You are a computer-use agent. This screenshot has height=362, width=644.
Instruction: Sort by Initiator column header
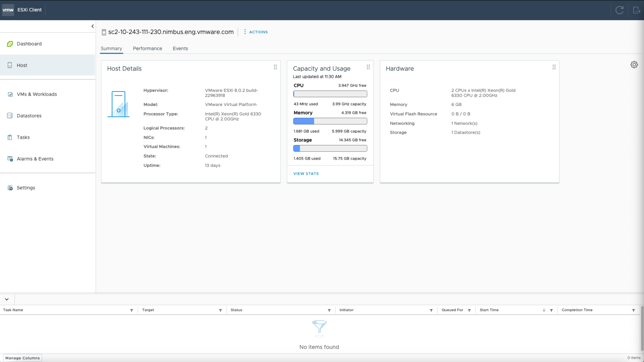(x=346, y=310)
